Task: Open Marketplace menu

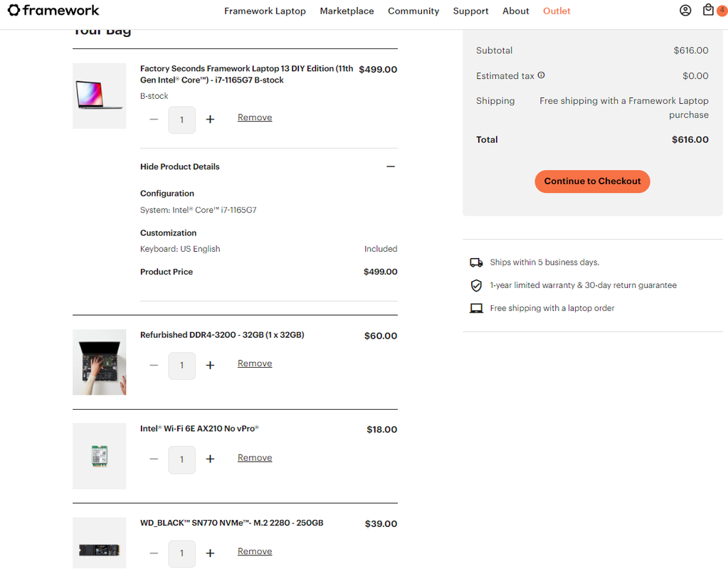Action: 347,11
